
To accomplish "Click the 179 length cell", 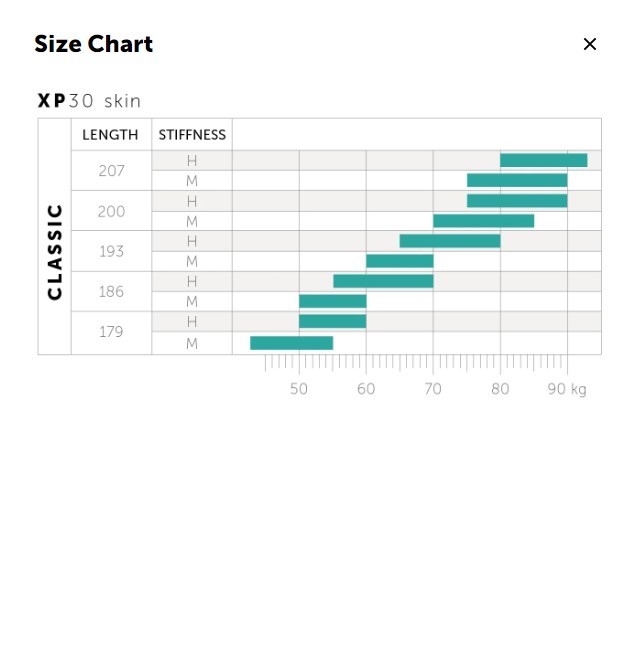I will [111, 332].
